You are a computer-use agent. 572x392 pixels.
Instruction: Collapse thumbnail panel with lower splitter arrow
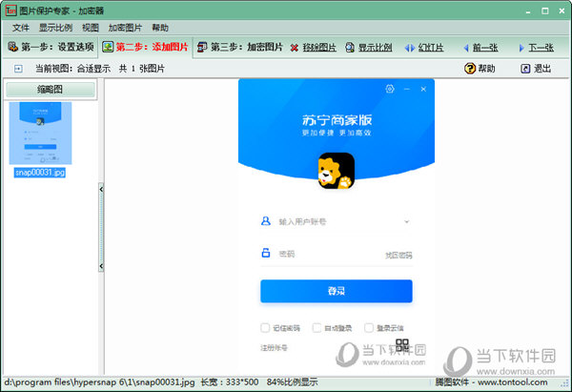coord(101,266)
